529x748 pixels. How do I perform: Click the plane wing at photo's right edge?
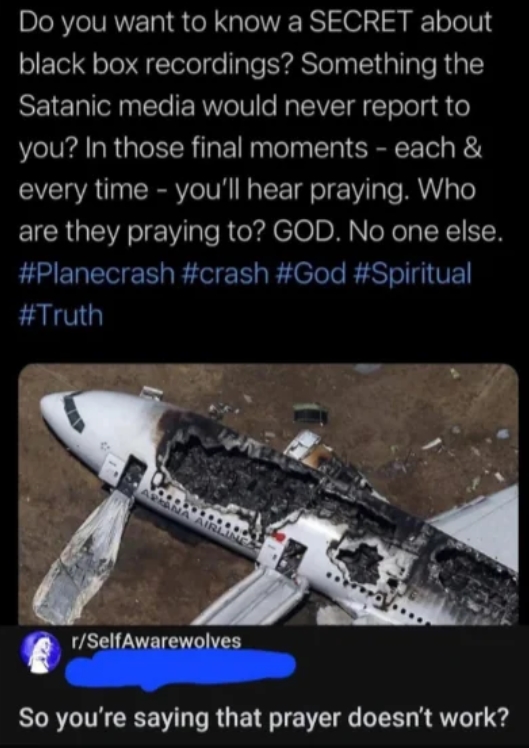[475, 527]
